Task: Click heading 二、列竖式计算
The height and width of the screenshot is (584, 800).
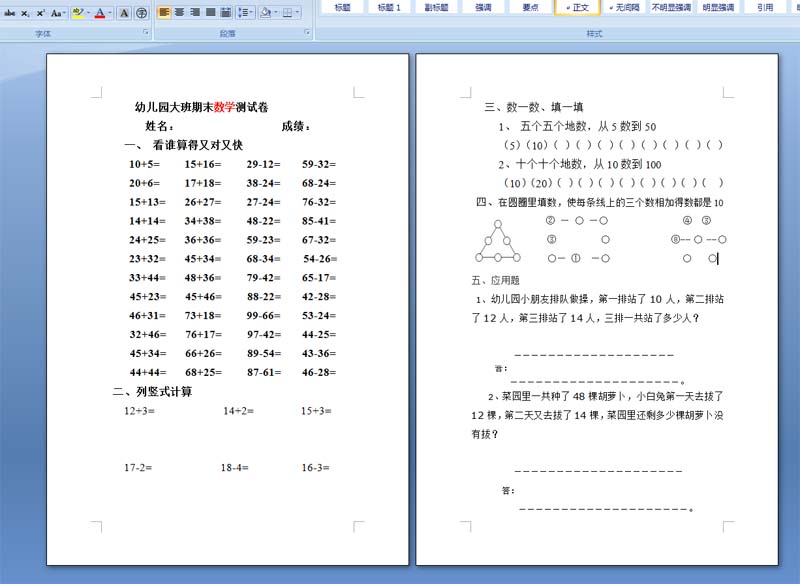Action: coord(152,391)
